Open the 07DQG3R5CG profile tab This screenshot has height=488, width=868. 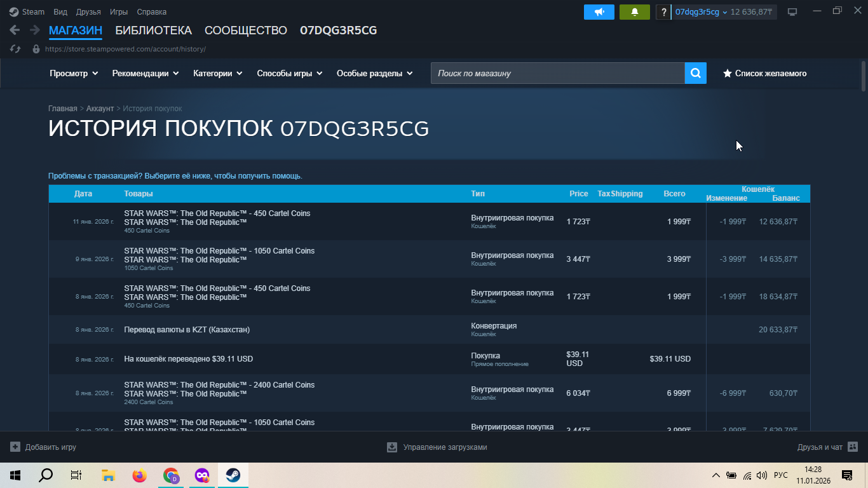[339, 30]
